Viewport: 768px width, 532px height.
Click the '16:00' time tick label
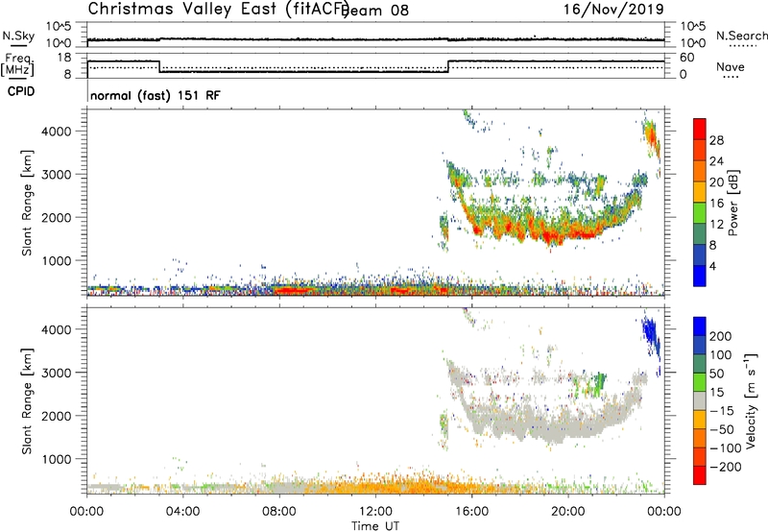(x=471, y=512)
